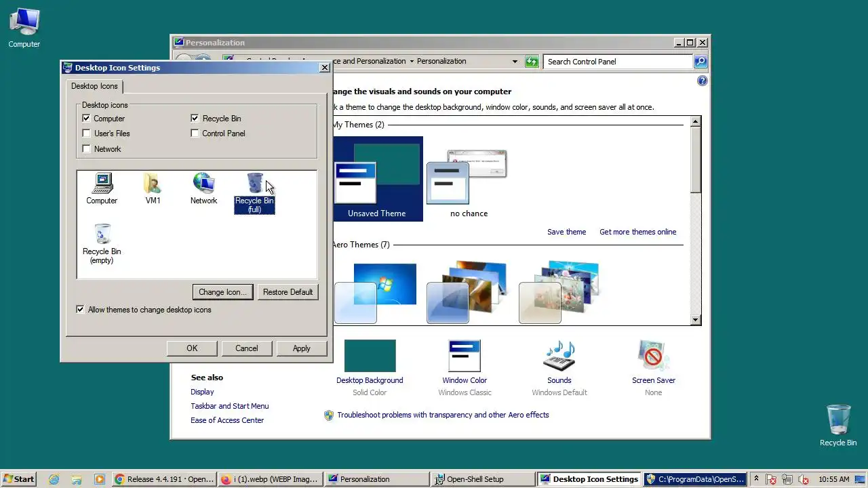Enable the Network checkbox

86,149
